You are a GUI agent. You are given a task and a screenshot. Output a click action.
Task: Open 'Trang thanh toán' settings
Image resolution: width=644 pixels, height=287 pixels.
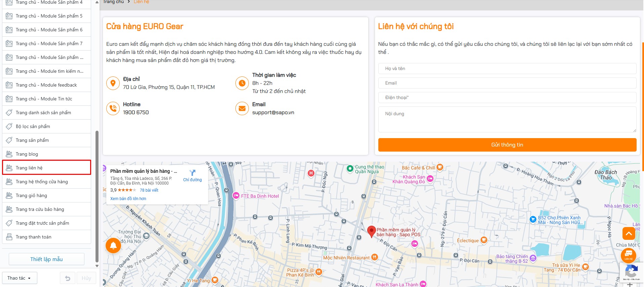tap(46, 237)
